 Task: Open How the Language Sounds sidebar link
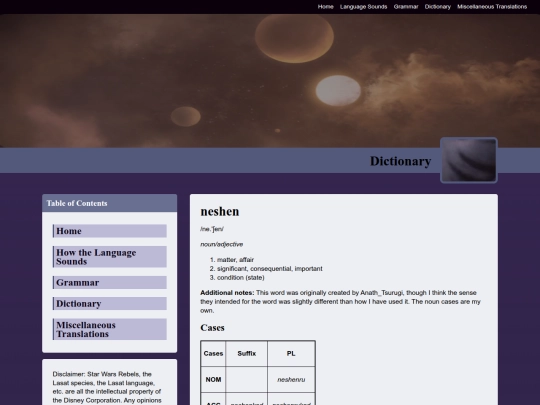pos(110,257)
